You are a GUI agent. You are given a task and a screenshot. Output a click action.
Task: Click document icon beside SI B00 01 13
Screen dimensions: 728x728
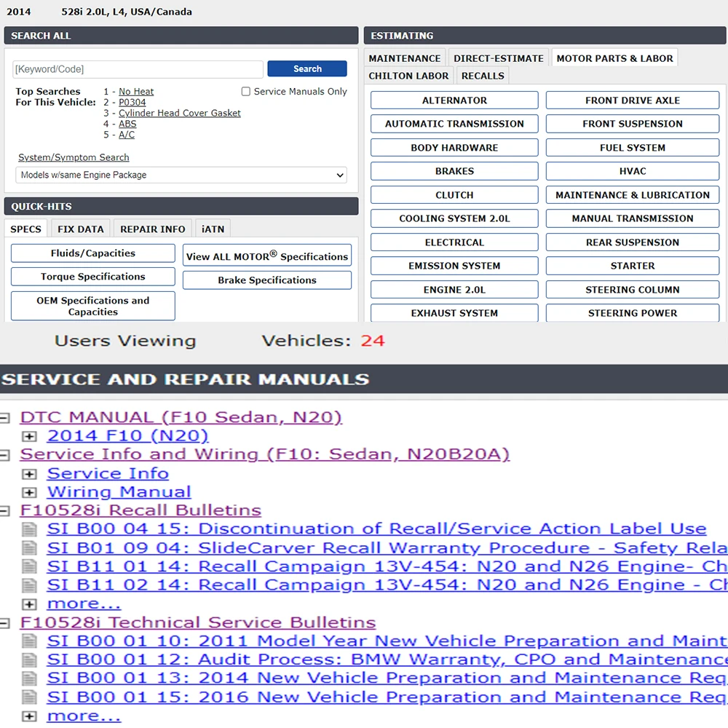tap(29, 678)
